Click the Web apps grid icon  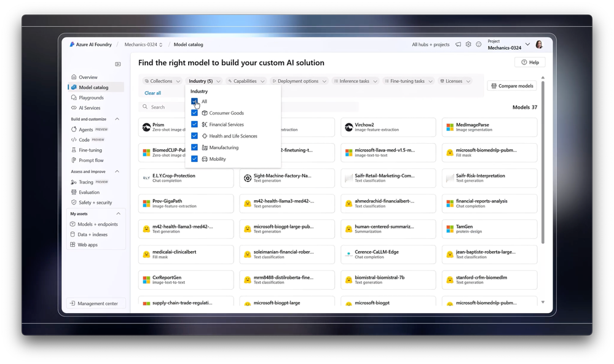[73, 244]
